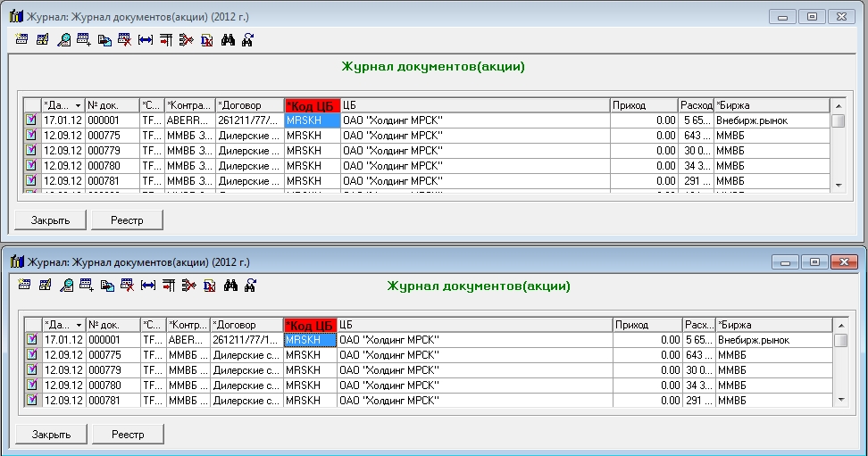Click the blue fit-width arrows icon in lower window

coord(146,286)
